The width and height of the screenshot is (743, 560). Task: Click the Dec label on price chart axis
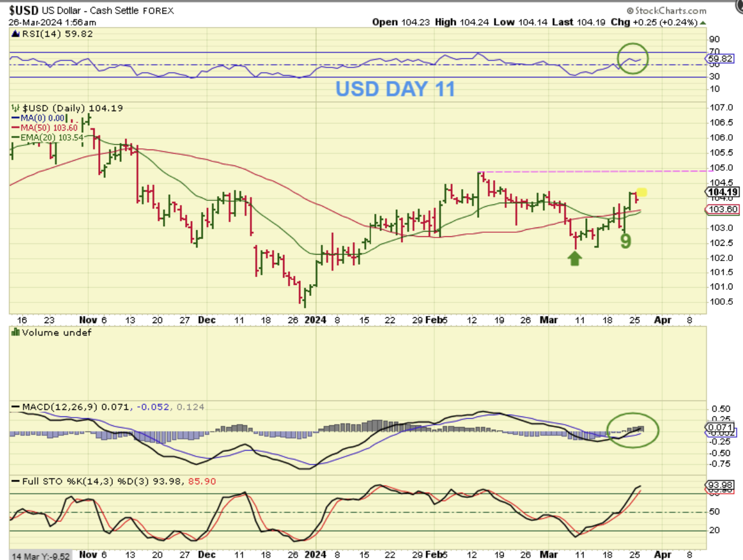207,320
